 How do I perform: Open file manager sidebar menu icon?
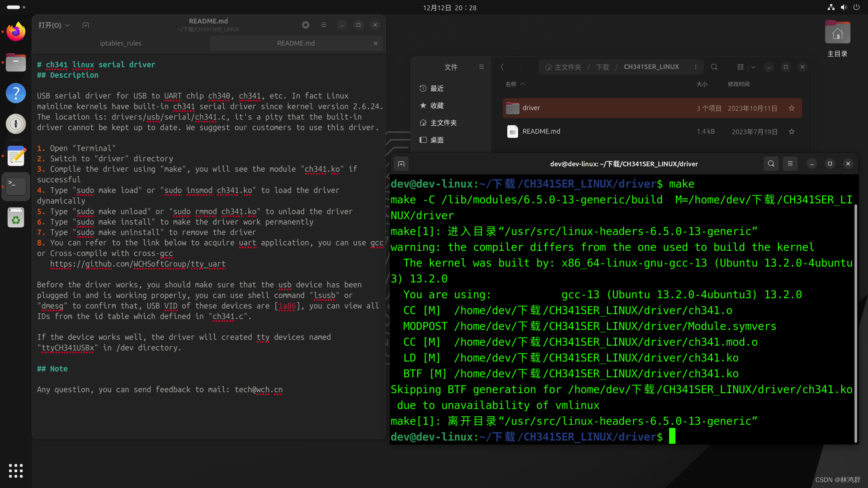[x=481, y=67]
